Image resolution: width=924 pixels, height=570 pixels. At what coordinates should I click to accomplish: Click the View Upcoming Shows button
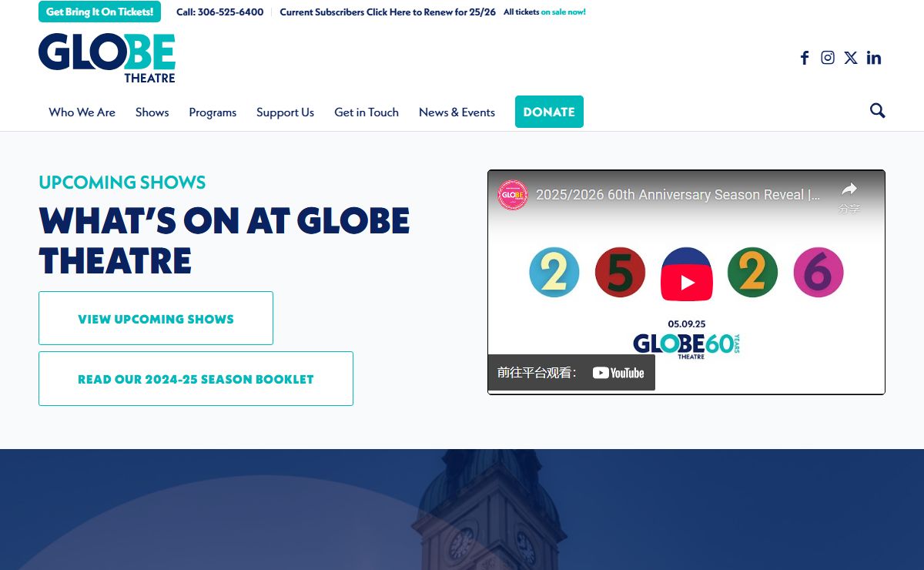(x=156, y=318)
